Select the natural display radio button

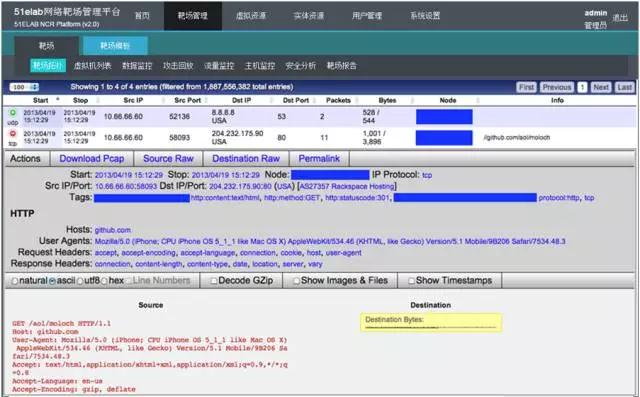tap(15, 281)
